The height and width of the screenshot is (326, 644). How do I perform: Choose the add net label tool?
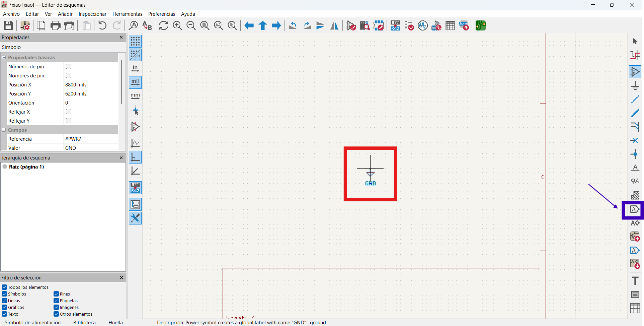pos(635,168)
